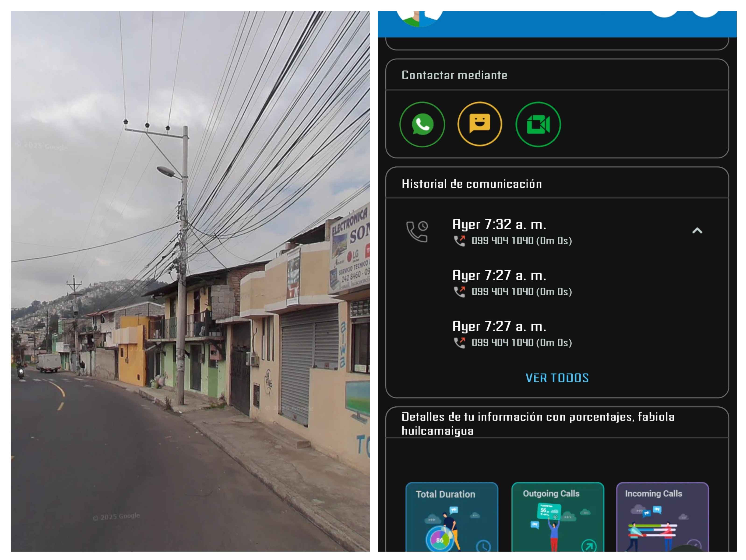746x560 pixels.
Task: Click the call history phone-clock icon
Action: (417, 231)
